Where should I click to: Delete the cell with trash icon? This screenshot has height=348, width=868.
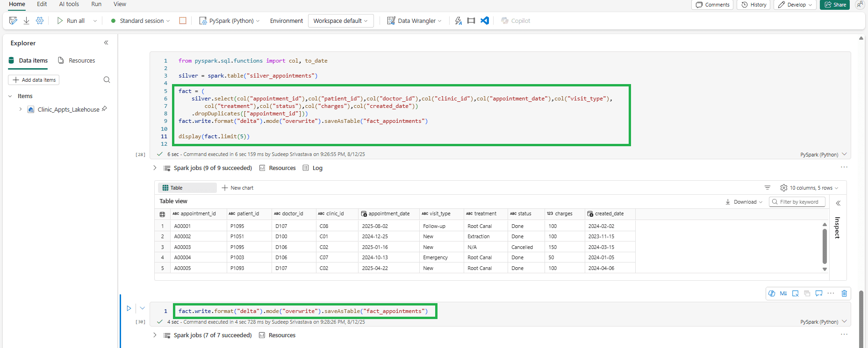[844, 293]
